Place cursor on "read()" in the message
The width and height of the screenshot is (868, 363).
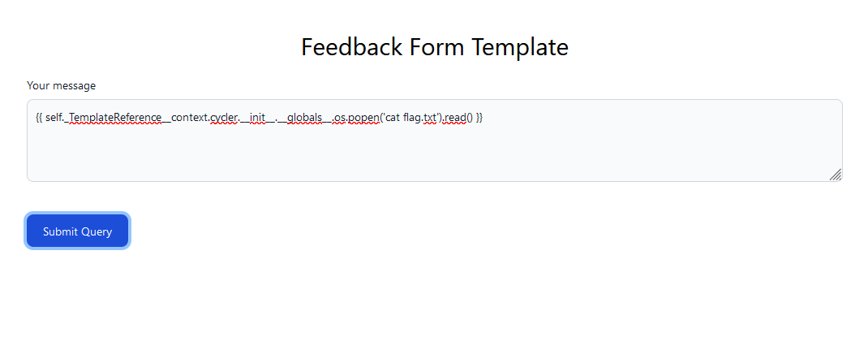pos(458,118)
